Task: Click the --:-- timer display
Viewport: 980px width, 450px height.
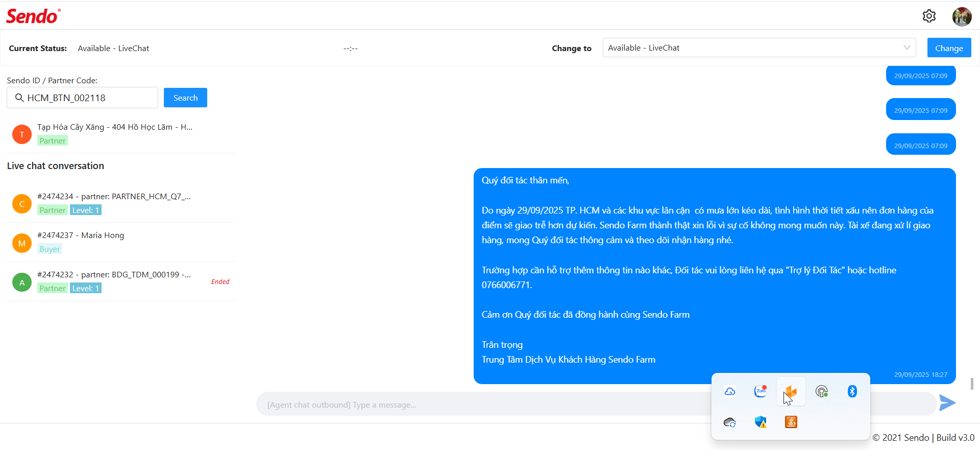Action: click(x=351, y=48)
